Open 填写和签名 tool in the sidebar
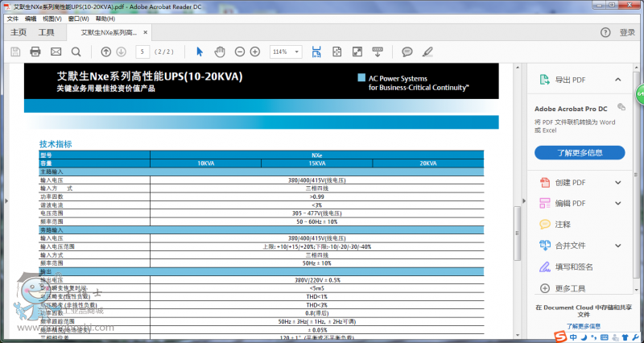644x343 pixels. (x=574, y=267)
